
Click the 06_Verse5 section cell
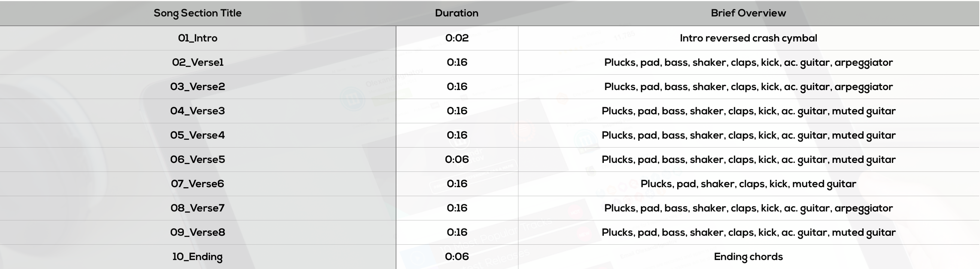point(197,160)
